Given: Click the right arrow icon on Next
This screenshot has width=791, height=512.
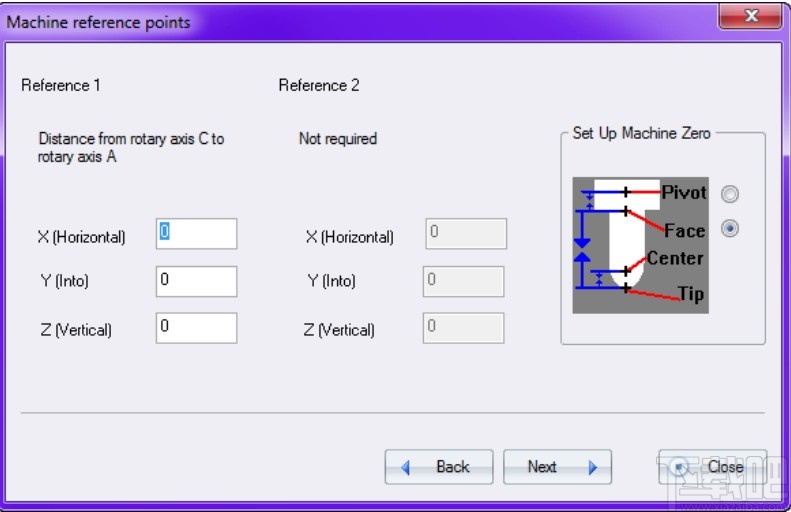Looking at the screenshot, I should 593,467.
